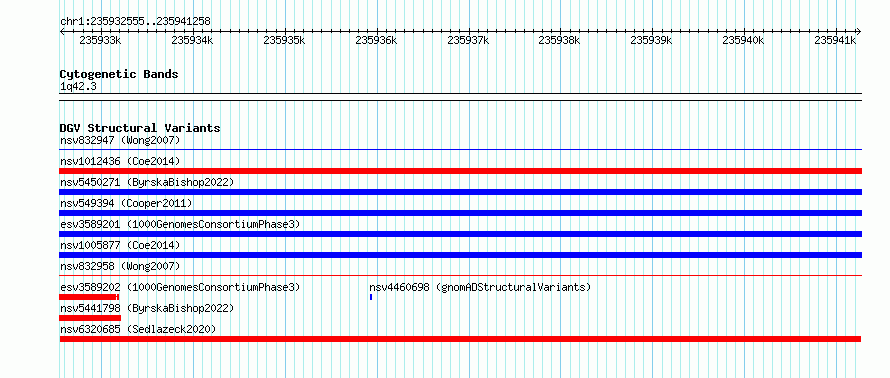The image size is (890, 378).
Task: Open esv3589202 (1000GenomesConsortiumPhase3) label
Action: pos(180,287)
